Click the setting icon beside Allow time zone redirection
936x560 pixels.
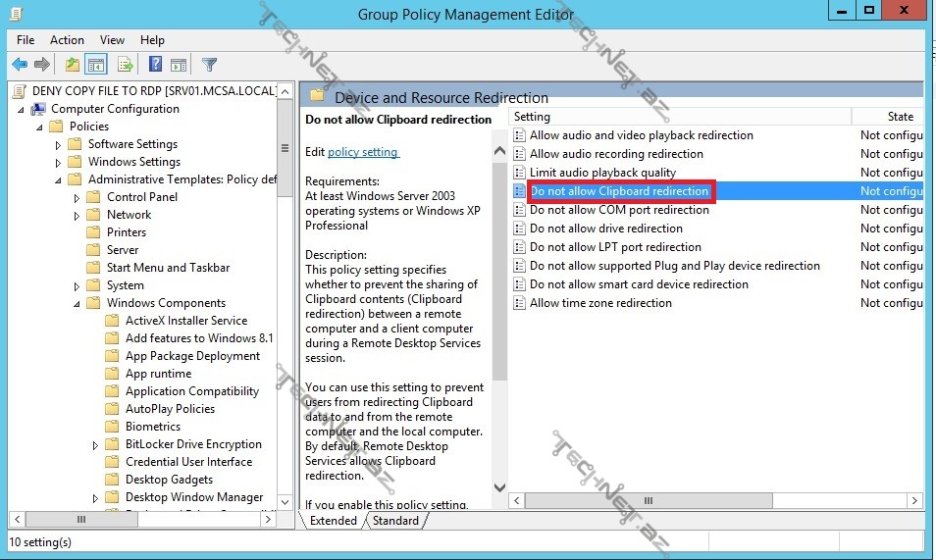pos(519,303)
